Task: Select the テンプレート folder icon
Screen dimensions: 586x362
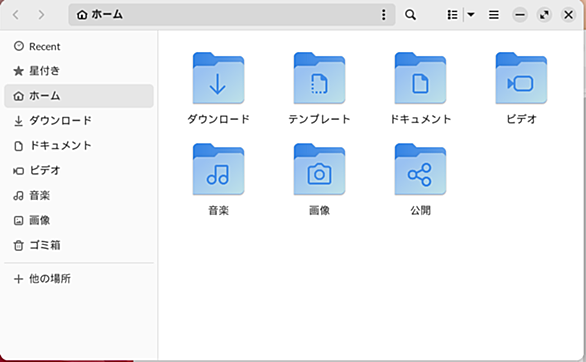Action: click(320, 78)
